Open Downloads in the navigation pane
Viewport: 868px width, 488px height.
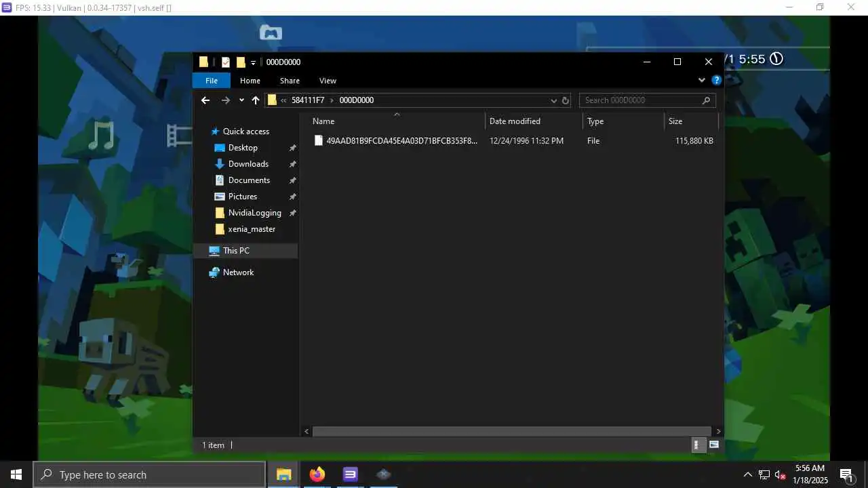pos(248,164)
